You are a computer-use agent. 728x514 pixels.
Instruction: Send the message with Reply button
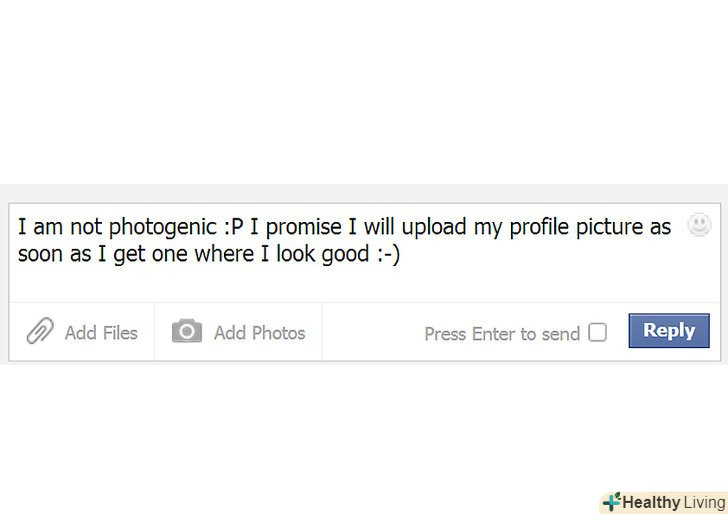point(669,331)
